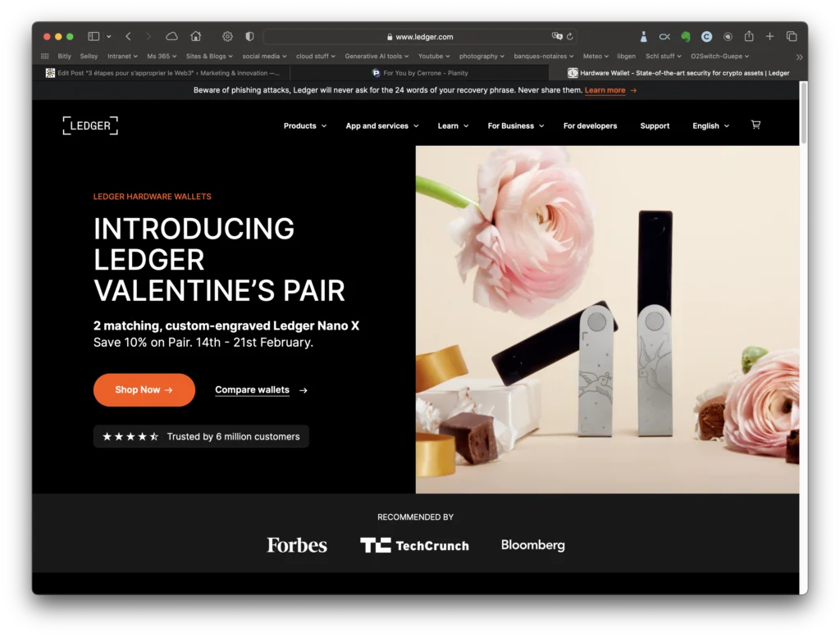Open the Share icon
The image size is (840, 637).
click(x=749, y=36)
